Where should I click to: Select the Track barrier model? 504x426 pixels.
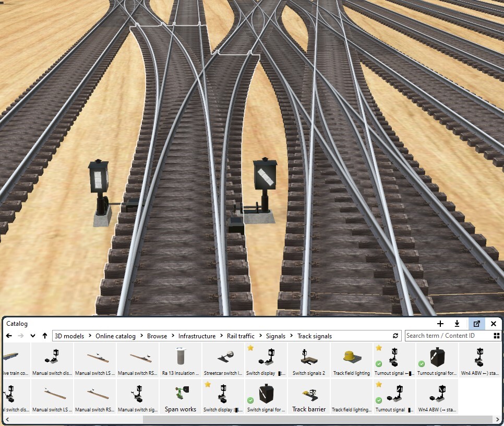(309, 397)
